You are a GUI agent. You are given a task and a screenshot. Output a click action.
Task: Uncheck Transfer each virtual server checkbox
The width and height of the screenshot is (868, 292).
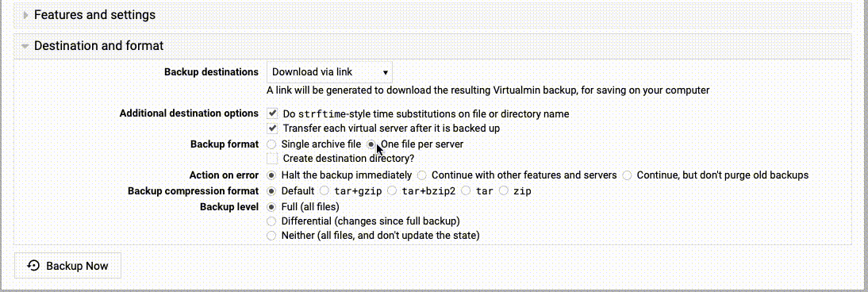pyautogui.click(x=272, y=129)
